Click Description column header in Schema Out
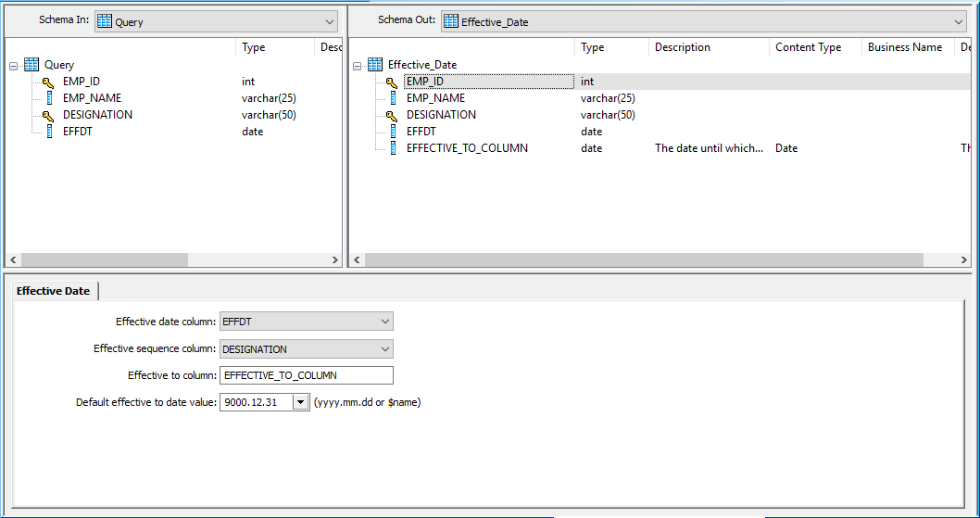Viewport: 980px width, 518px height. (x=709, y=47)
